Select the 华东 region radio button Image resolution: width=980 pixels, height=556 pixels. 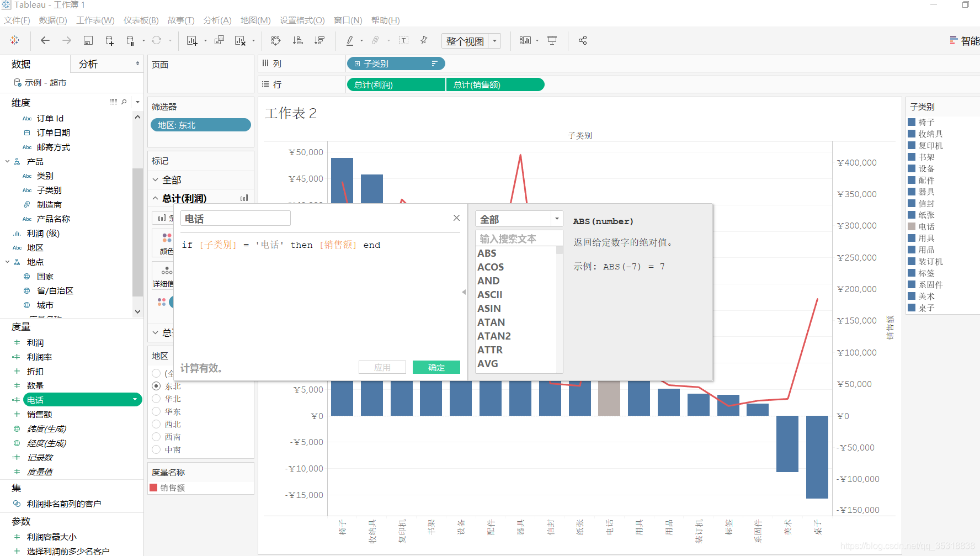156,411
